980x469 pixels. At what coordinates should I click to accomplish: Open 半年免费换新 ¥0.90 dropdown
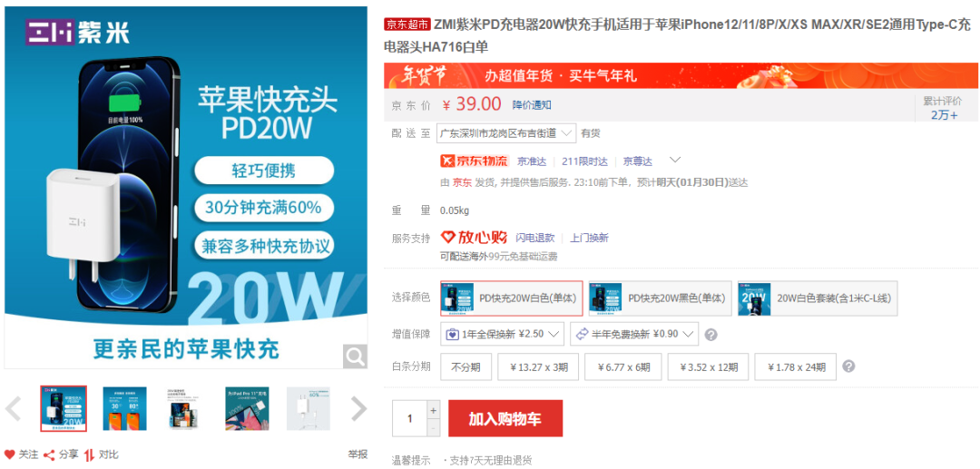point(634,334)
